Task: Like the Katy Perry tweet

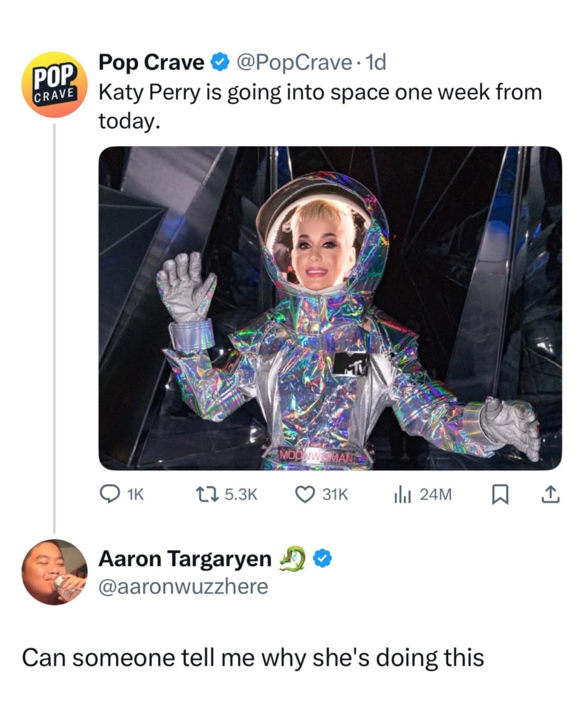Action: pyautogui.click(x=304, y=494)
